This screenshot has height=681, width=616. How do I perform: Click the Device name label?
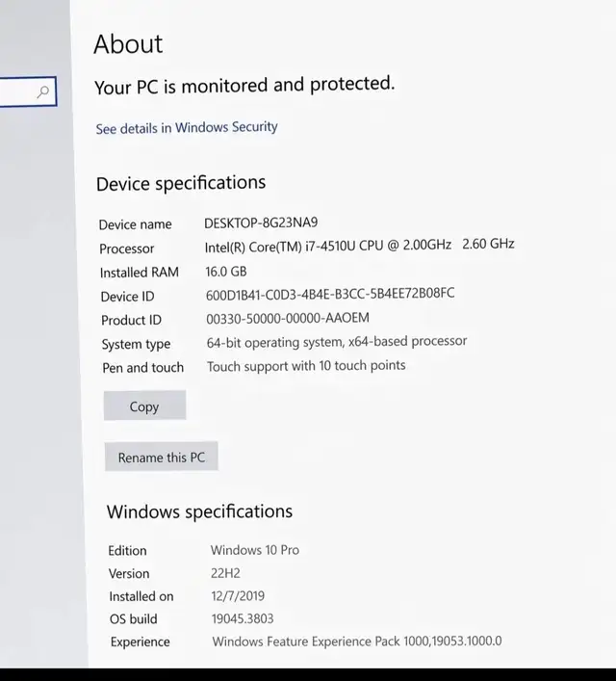135,224
